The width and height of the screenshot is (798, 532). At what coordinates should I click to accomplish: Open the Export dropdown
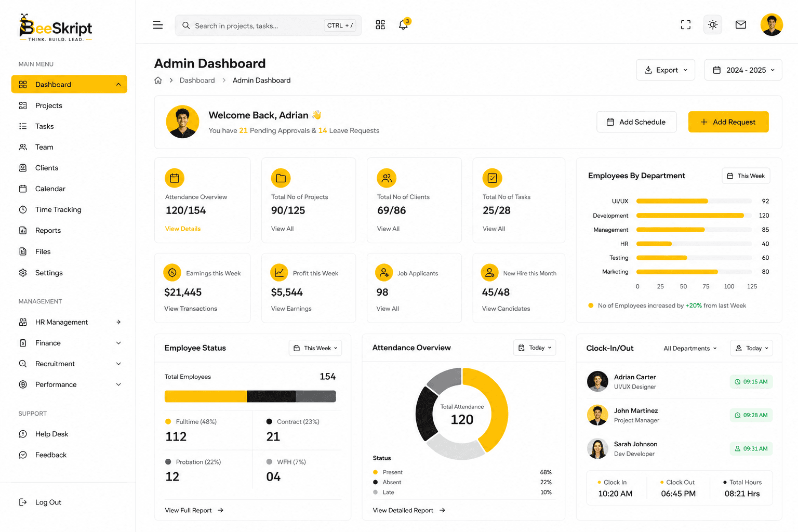pos(666,70)
